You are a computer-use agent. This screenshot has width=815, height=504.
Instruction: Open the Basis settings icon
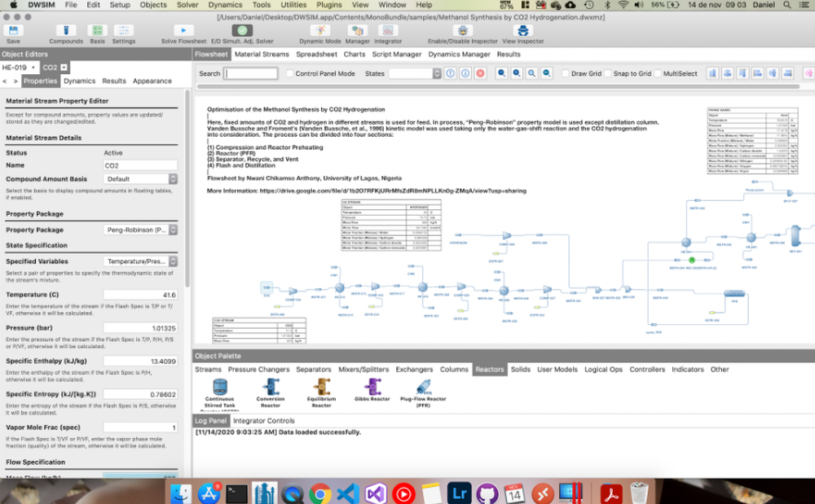pos(97,31)
